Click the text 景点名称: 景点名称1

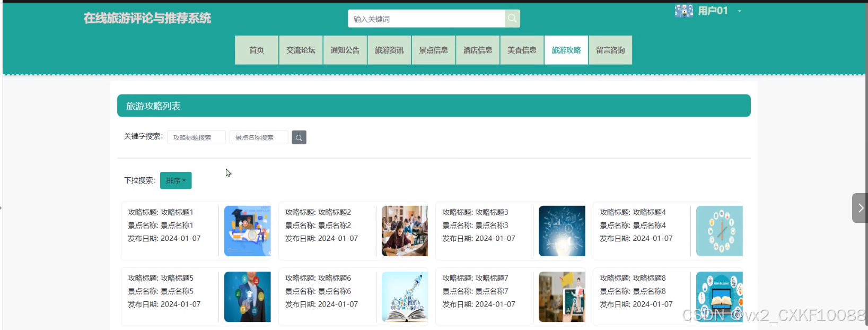[161, 225]
